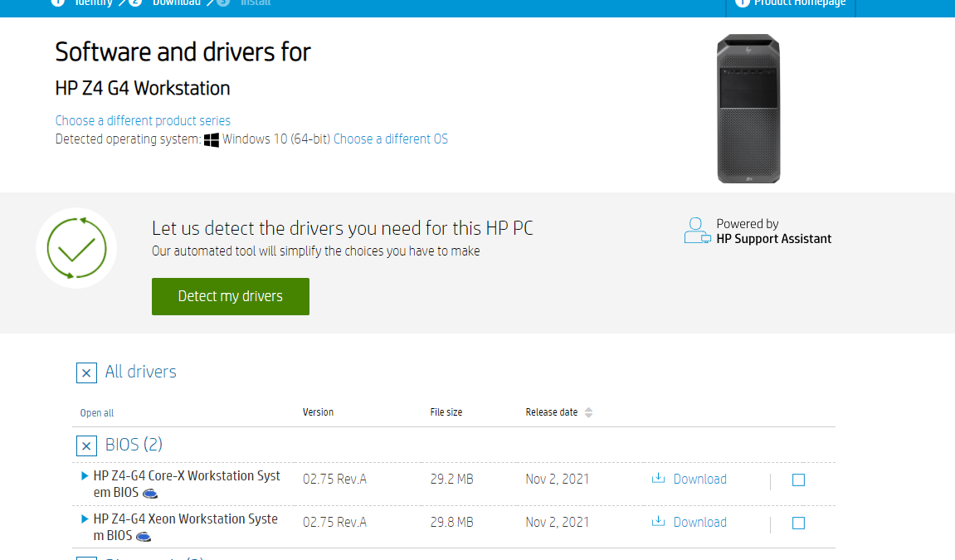Click download icon for Xeon BIOS
The image size is (955, 560).
tap(659, 522)
